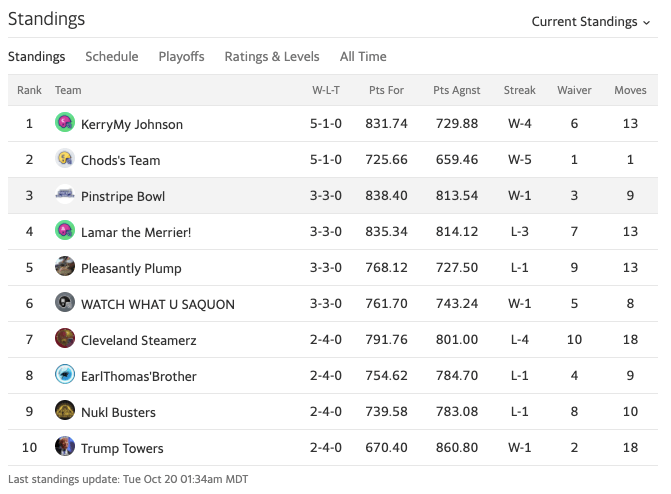The height and width of the screenshot is (494, 671).
Task: Click Trump Towers team avatar
Action: point(65,447)
